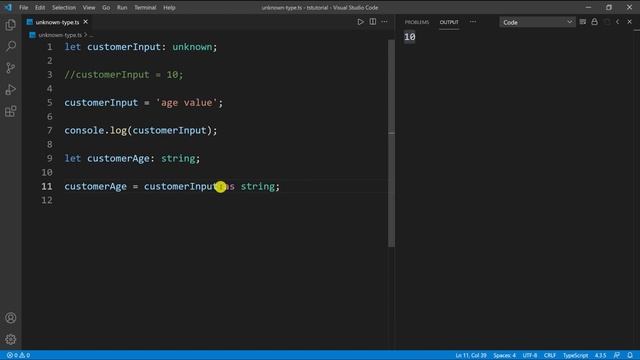This screenshot has height=360, width=640.
Task: Change line ending via CRLF status item
Action: (550, 355)
